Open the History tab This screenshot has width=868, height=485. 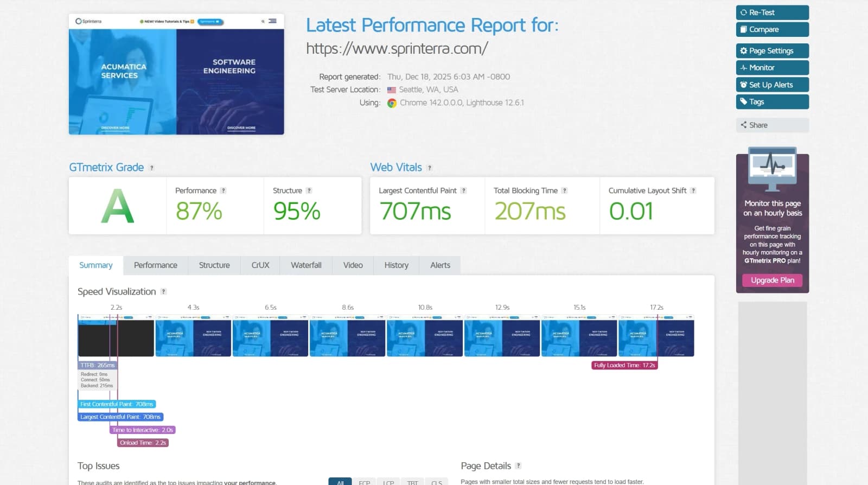pyautogui.click(x=397, y=265)
